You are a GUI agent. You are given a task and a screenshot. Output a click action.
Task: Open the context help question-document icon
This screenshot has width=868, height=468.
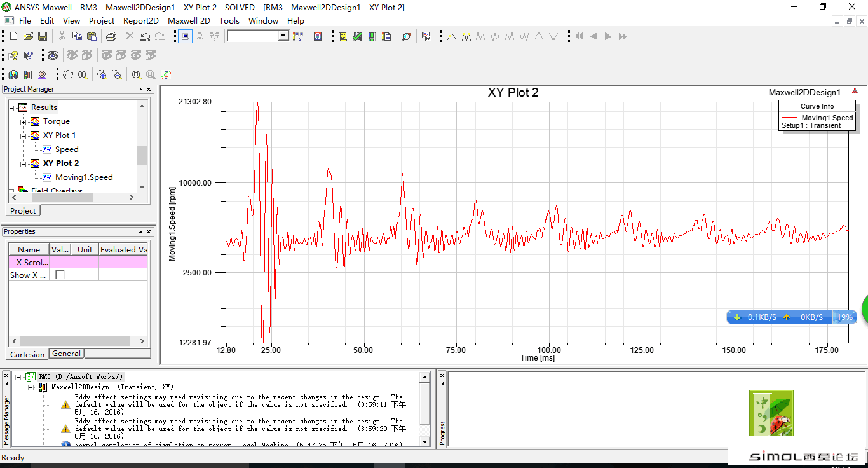click(x=13, y=55)
